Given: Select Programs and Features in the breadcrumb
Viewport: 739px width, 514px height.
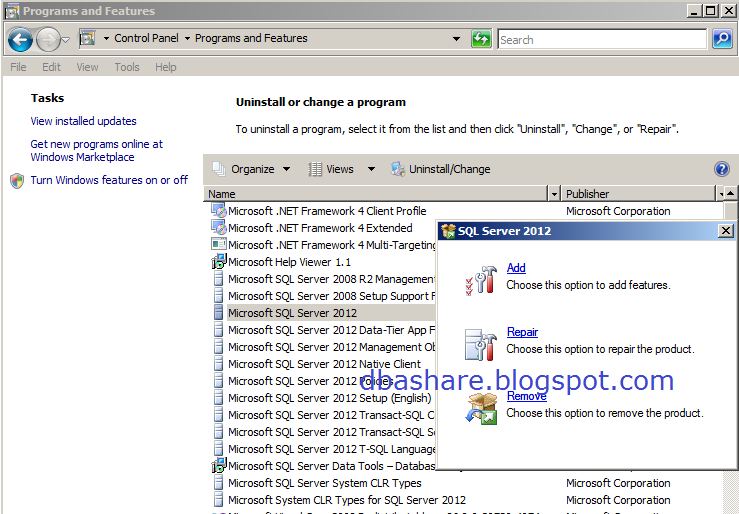Looking at the screenshot, I should click(x=251, y=38).
